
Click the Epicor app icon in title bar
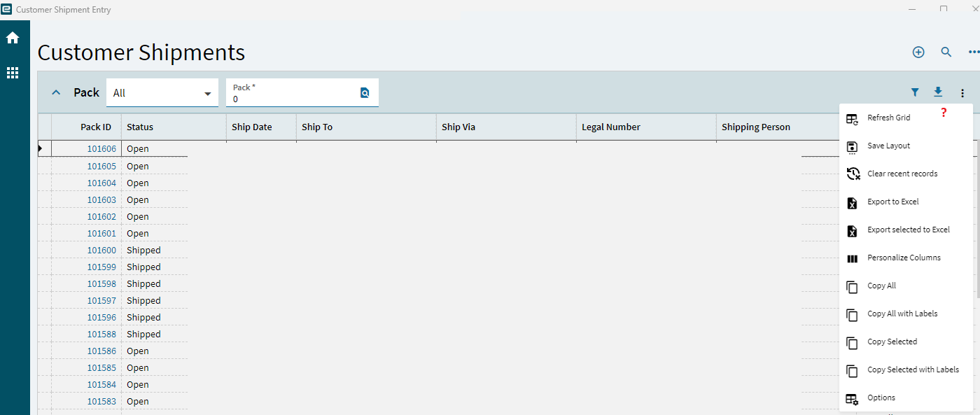(x=7, y=9)
